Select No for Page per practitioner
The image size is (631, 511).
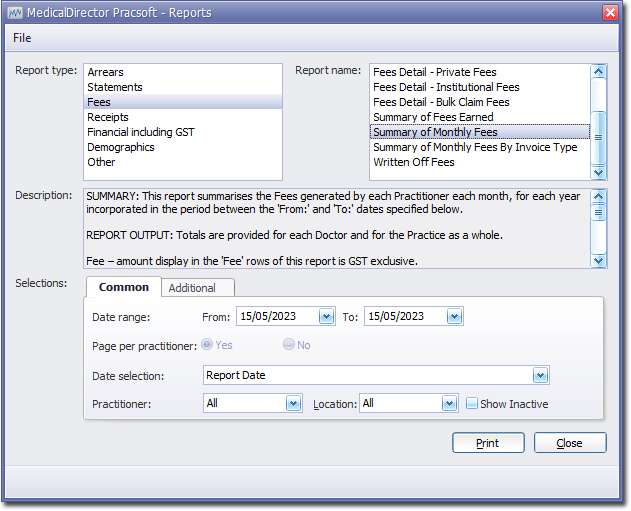click(289, 345)
